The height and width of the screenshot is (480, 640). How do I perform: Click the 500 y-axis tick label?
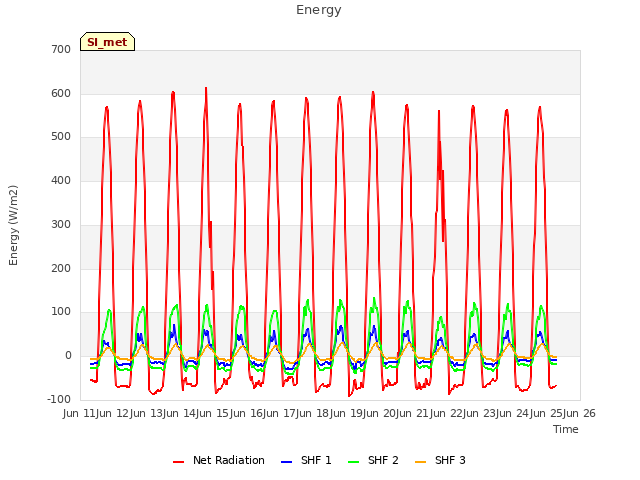[x=61, y=137]
